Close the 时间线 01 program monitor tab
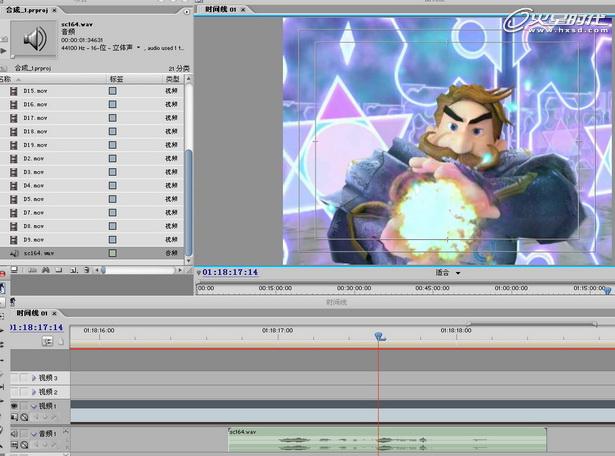This screenshot has width=615, height=456. click(243, 9)
